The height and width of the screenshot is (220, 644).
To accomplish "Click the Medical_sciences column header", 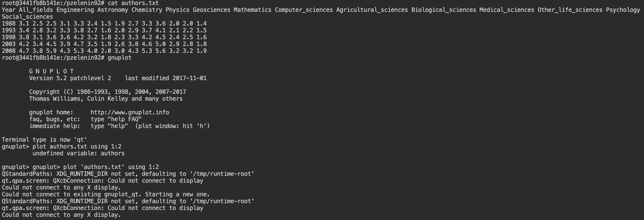I will click(x=507, y=10).
